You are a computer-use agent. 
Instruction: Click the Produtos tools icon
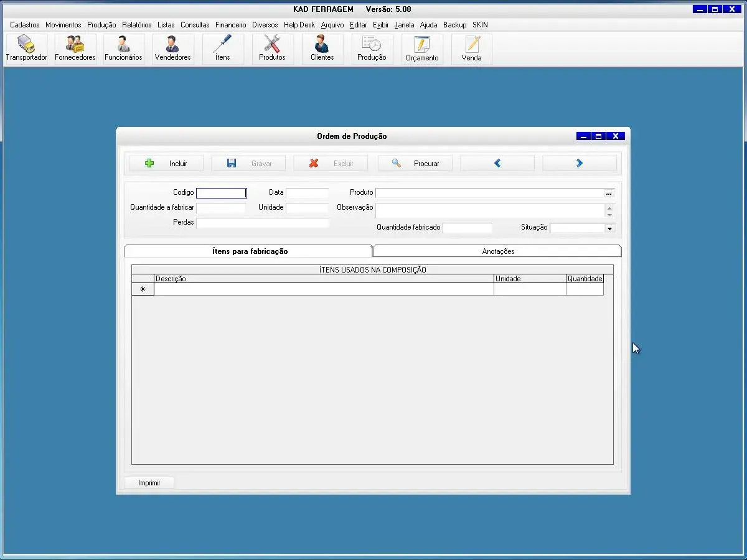[272, 49]
